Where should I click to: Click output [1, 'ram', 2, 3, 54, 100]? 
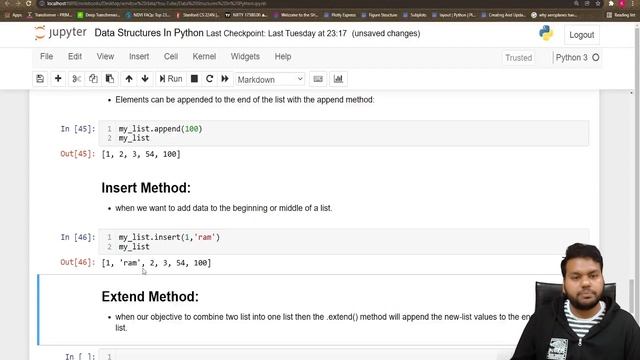tap(156, 263)
